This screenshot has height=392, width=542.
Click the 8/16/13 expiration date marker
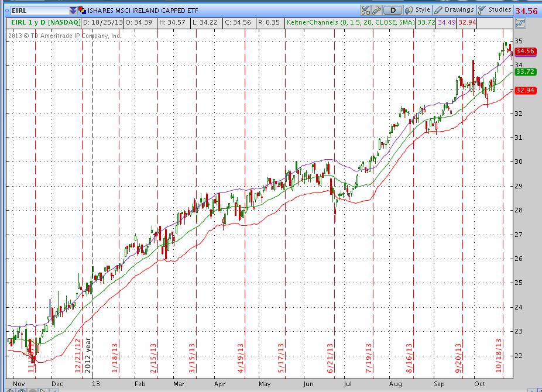[x=409, y=358]
